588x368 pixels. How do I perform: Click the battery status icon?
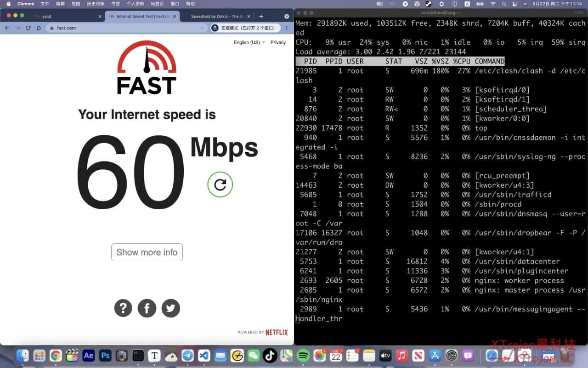pyautogui.click(x=480, y=4)
